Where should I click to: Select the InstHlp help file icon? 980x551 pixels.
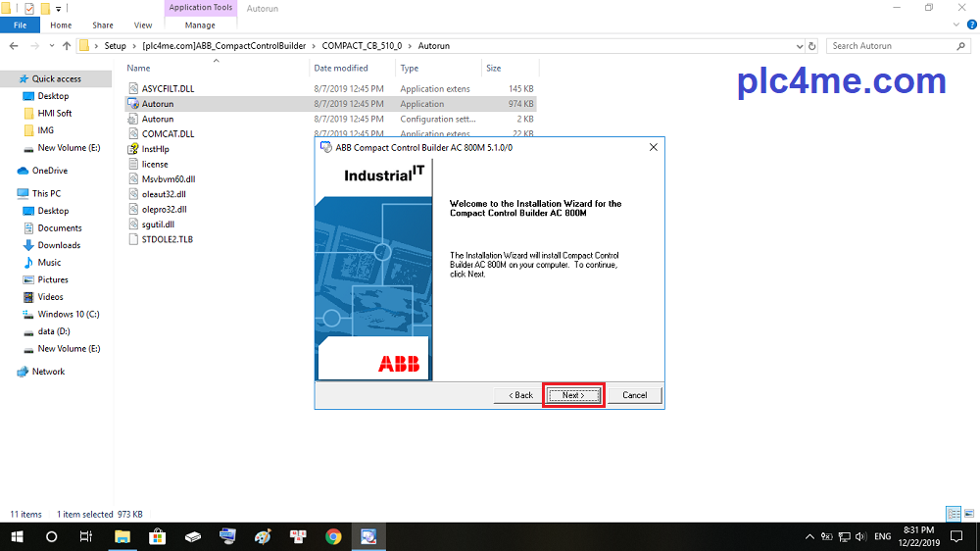coord(134,149)
